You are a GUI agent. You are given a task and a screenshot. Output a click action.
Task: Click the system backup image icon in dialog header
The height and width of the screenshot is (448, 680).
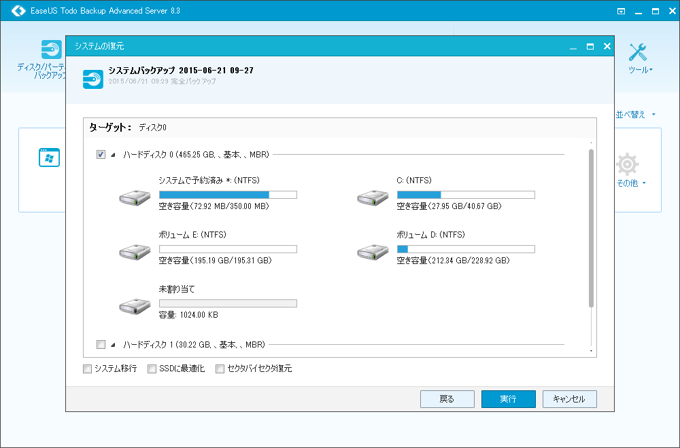pyautogui.click(x=93, y=79)
